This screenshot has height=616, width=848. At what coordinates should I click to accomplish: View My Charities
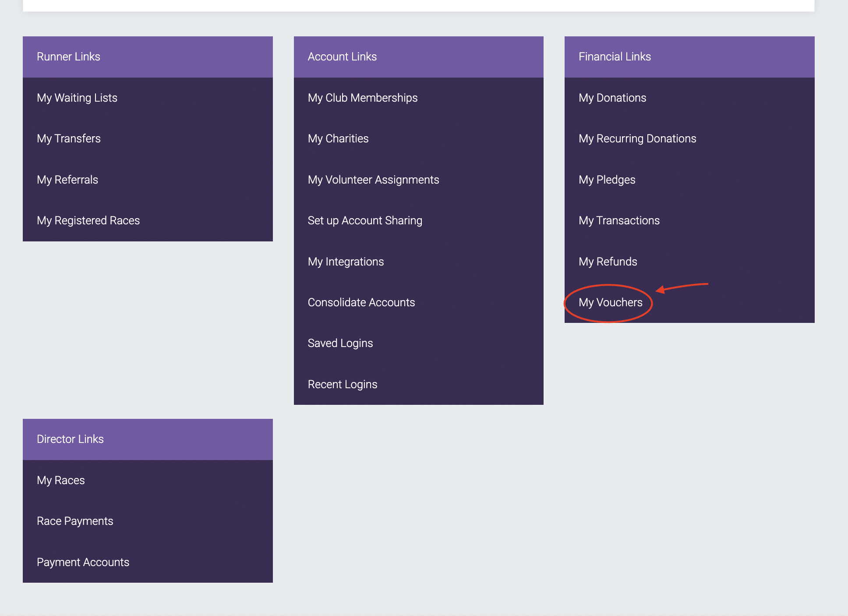(338, 138)
